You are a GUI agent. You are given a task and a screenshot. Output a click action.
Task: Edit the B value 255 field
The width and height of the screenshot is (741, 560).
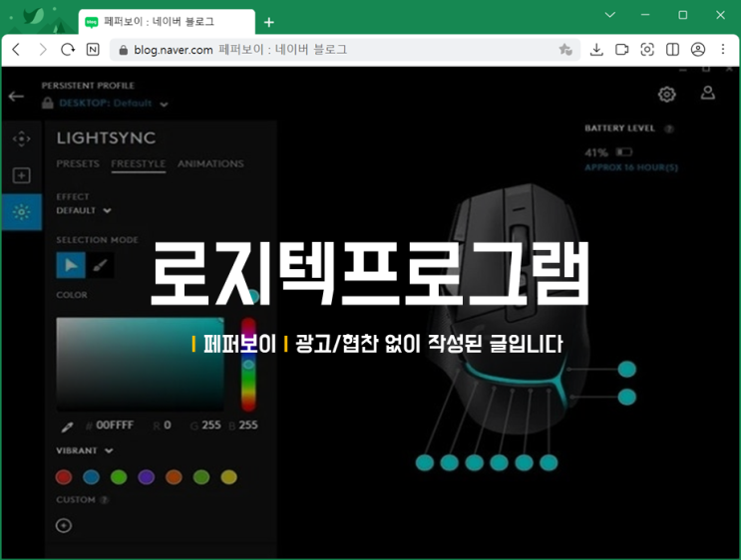[x=247, y=425]
